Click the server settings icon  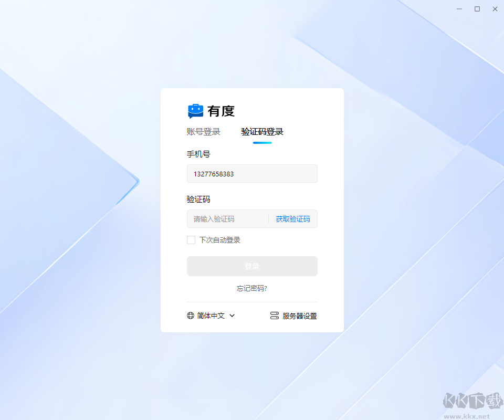pyautogui.click(x=275, y=316)
